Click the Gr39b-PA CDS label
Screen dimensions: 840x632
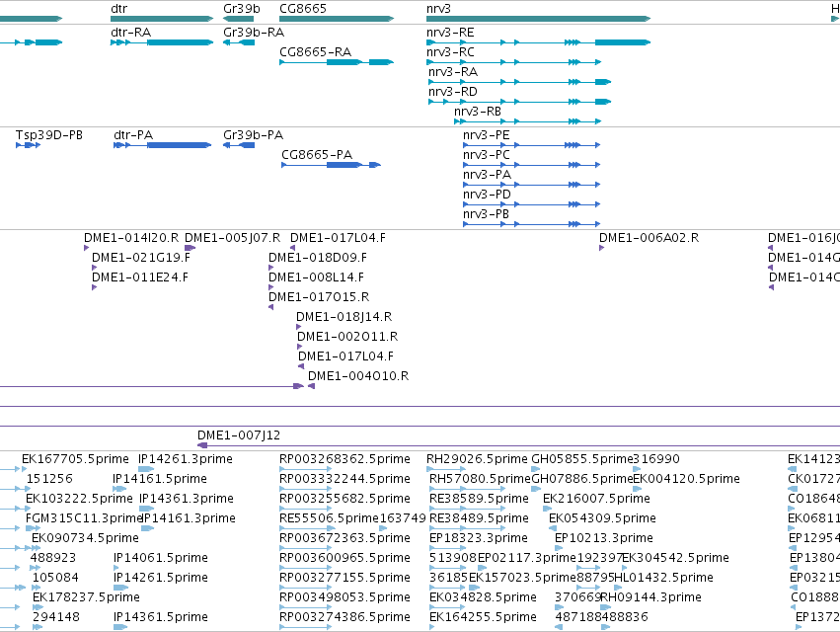(253, 135)
